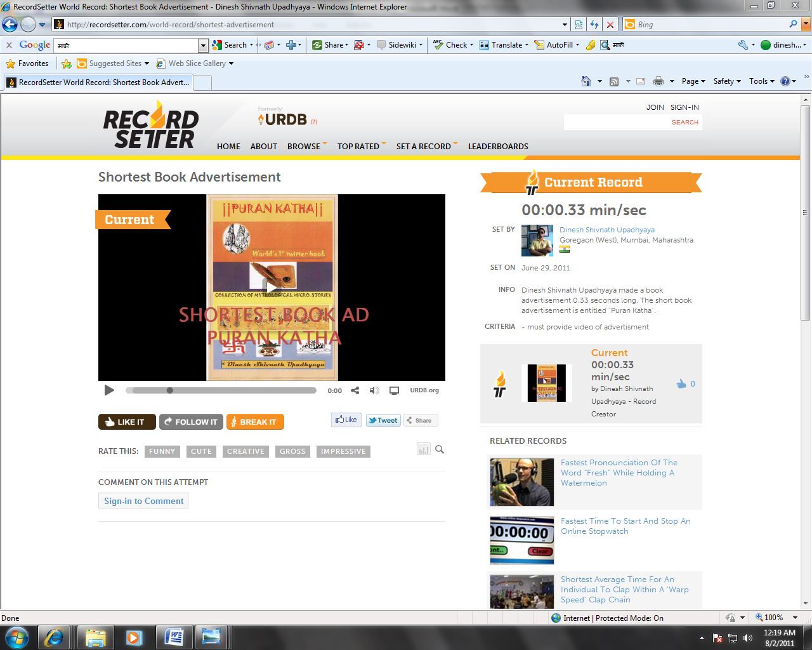Click Sign-in to Comment button
The height and width of the screenshot is (650, 812).
tap(143, 501)
